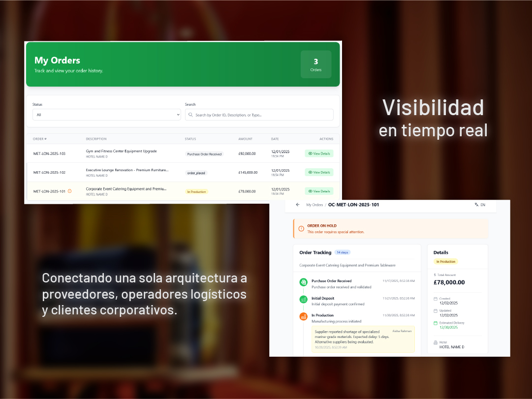Viewport: 532px width, 399px height.
Task: Click the Initial Deposit green step icon
Action: pyautogui.click(x=304, y=299)
